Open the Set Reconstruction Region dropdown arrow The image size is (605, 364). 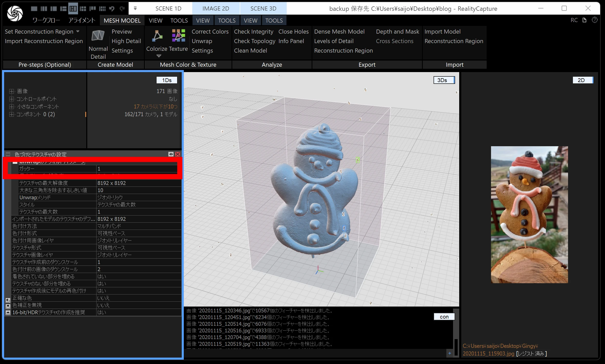pos(78,31)
